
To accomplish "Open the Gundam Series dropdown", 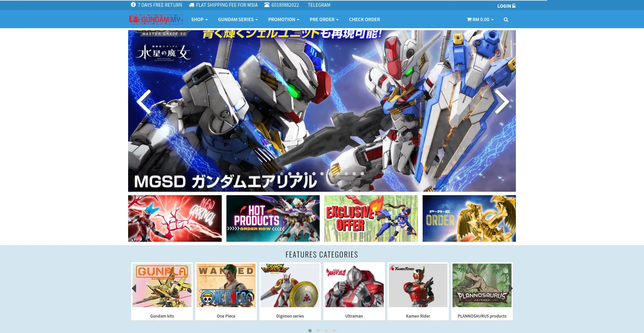I will tap(237, 20).
